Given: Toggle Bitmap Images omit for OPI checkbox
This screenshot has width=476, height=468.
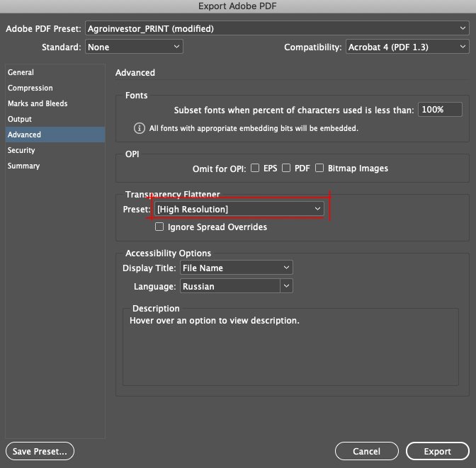Looking at the screenshot, I should (x=320, y=169).
